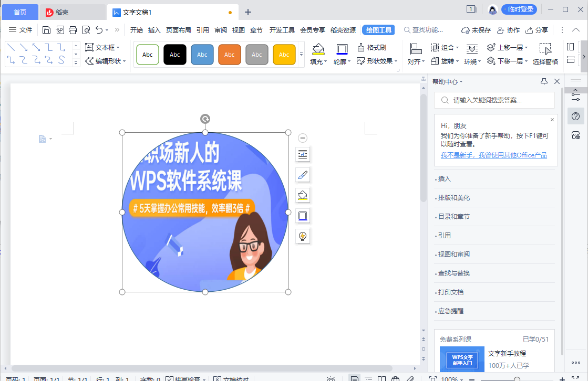Switch to the 开发工具 ribbon tab

pos(282,30)
